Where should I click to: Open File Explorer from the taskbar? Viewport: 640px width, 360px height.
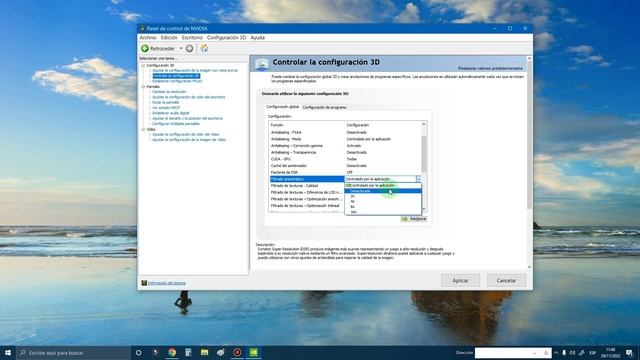coord(204,353)
